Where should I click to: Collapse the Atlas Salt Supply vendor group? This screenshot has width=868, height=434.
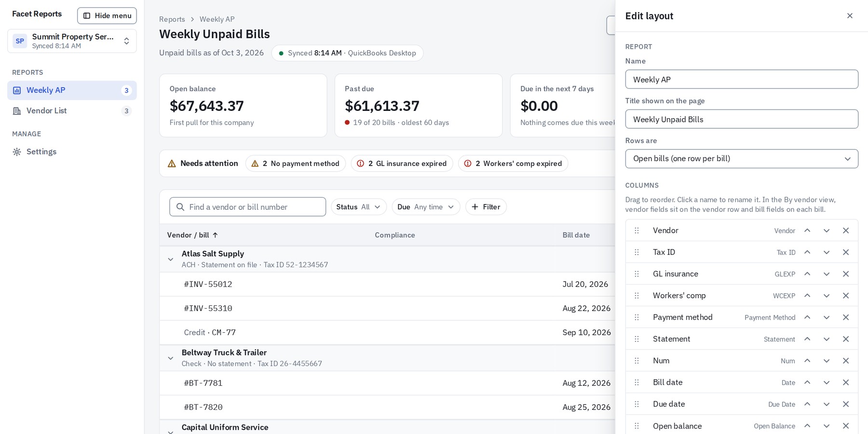(171, 259)
